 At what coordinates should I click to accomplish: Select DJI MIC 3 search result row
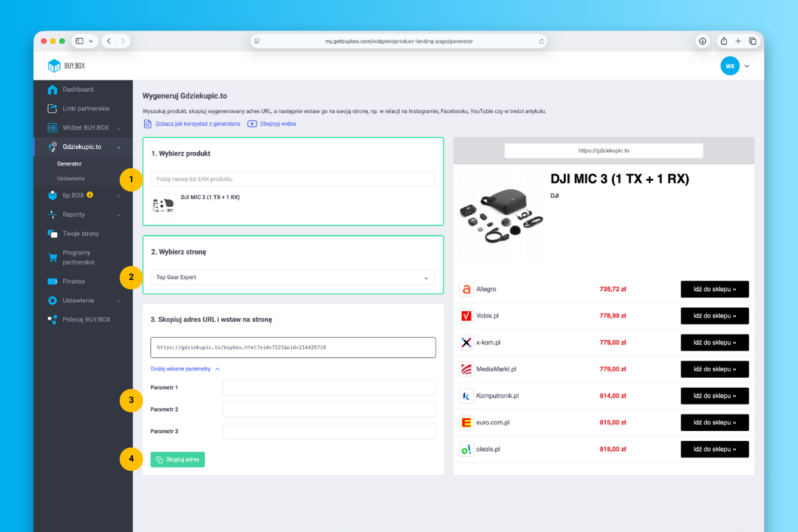click(293, 204)
